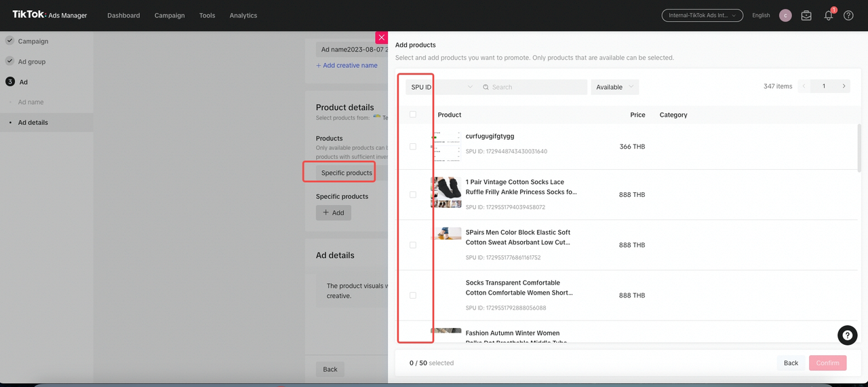Click the Back button in products panel
The image size is (868, 387).
(x=791, y=363)
